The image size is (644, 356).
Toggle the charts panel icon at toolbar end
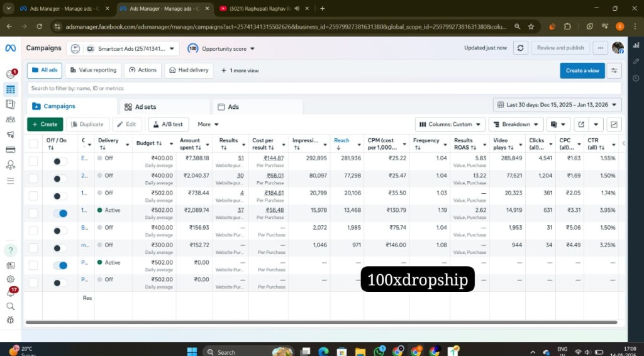pyautogui.click(x=614, y=125)
